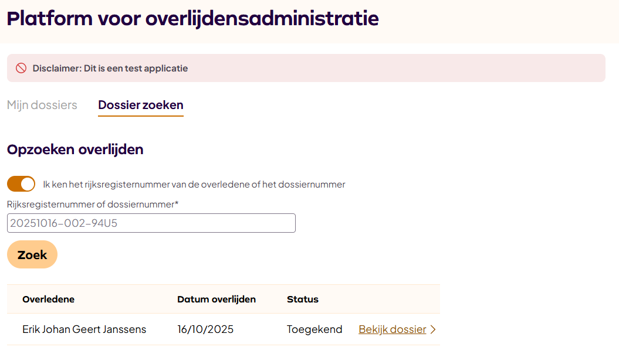Select the Erik Johan Geert Janssens name

tap(84, 329)
